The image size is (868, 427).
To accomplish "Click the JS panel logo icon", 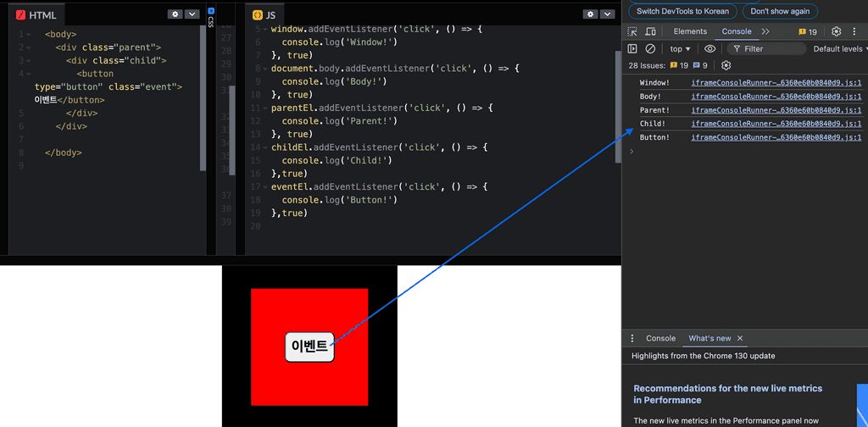I will click(257, 15).
